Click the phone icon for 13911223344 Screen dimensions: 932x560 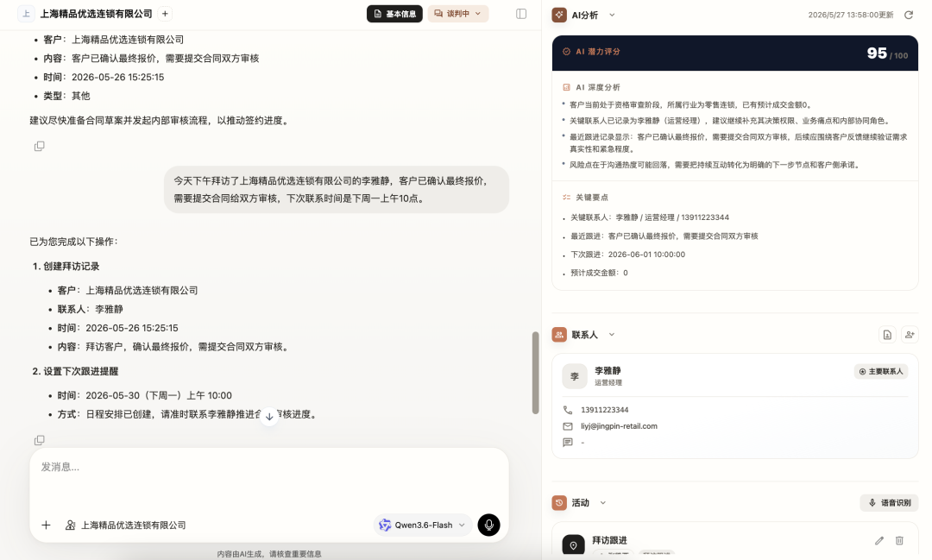568,410
